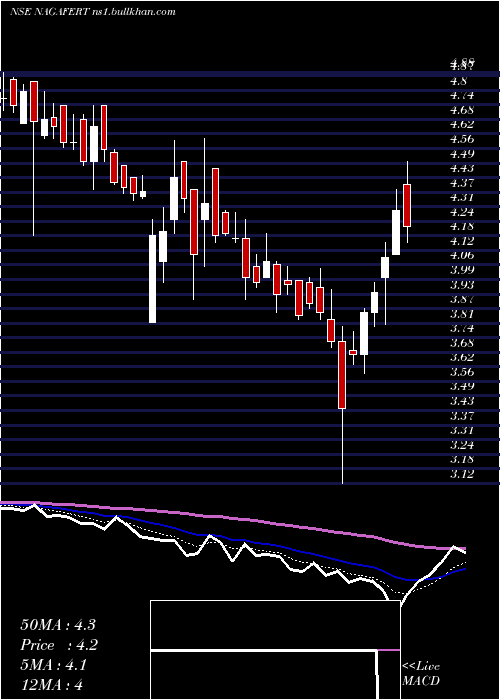Screen dimensions: 500x700
Task: Select the 4.18 price axis label
Action: click(462, 226)
